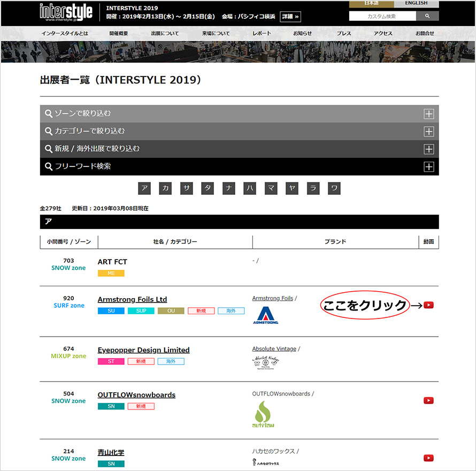This screenshot has height=471, width=476.
Task: Switch language to 日本語 tab
Action: coord(372,4)
